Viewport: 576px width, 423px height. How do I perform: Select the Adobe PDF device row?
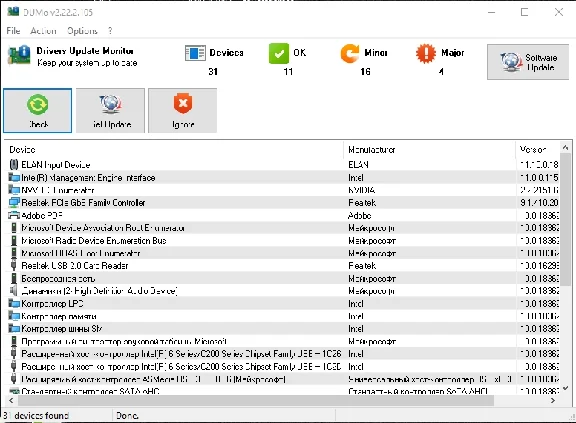(x=282, y=216)
